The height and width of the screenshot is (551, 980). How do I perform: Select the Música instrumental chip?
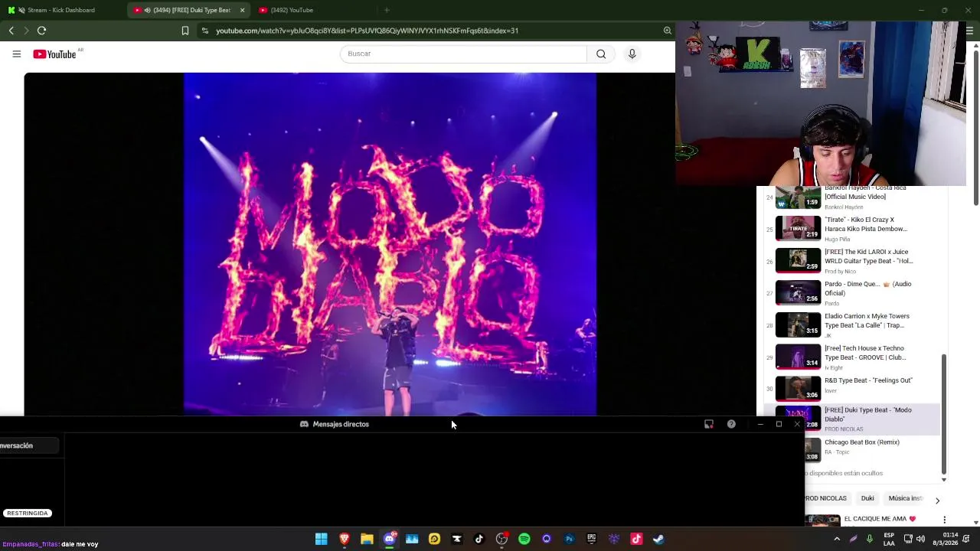(x=904, y=498)
